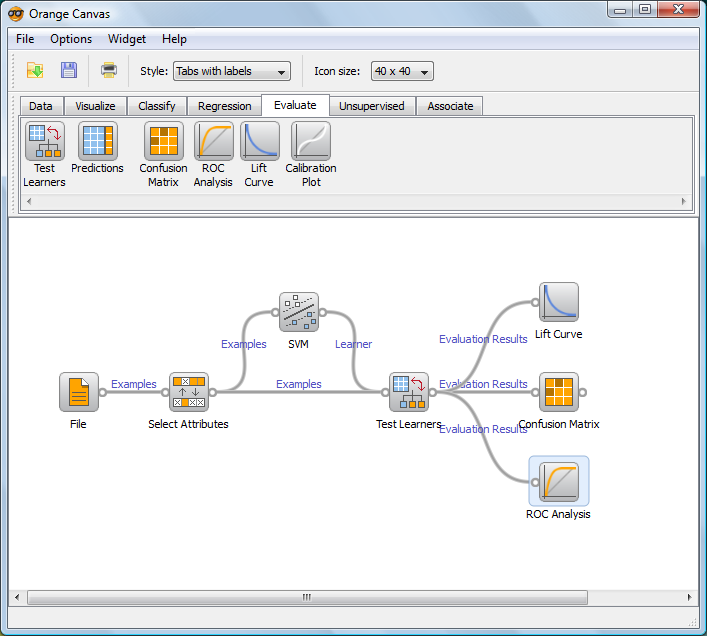Image resolution: width=707 pixels, height=636 pixels.
Task: Click output connector of File widget
Action: pyautogui.click(x=103, y=392)
